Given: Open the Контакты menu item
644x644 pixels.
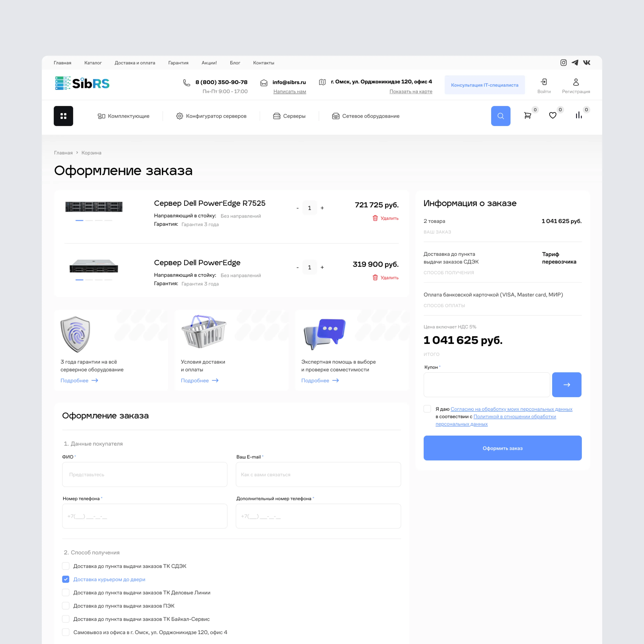Looking at the screenshot, I should tap(264, 63).
